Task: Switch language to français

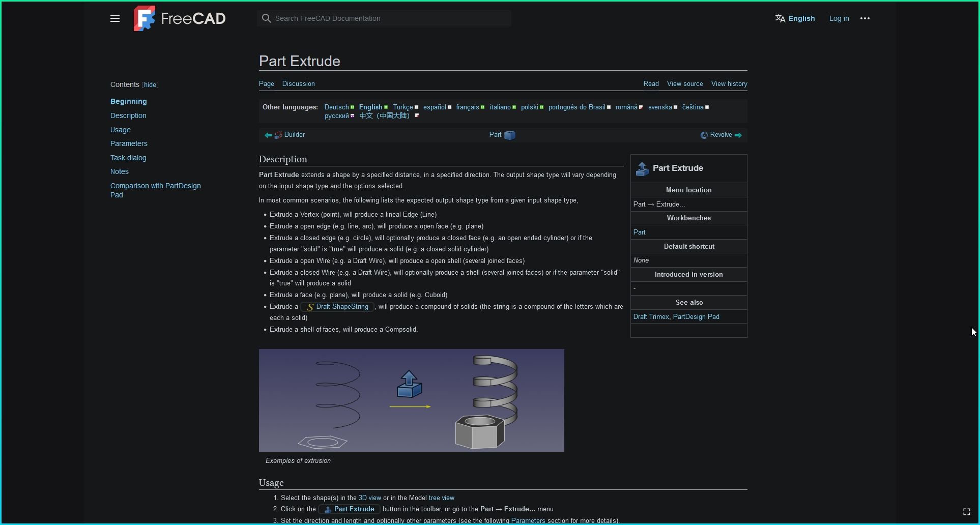Action: click(x=468, y=107)
